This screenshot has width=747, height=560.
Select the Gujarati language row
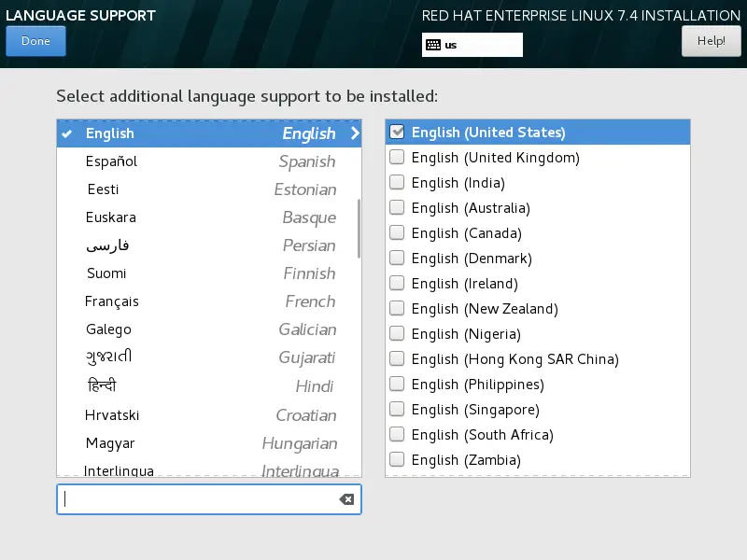[209, 357]
